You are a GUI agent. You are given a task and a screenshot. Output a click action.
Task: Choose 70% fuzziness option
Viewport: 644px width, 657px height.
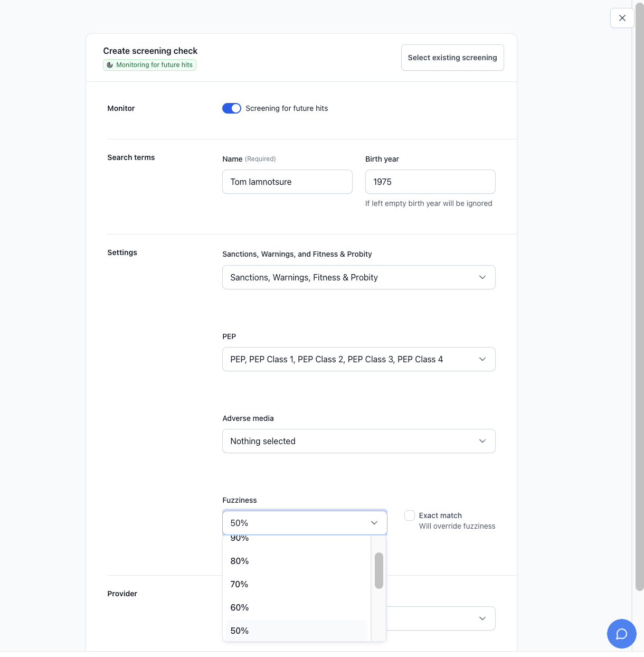pos(297,584)
